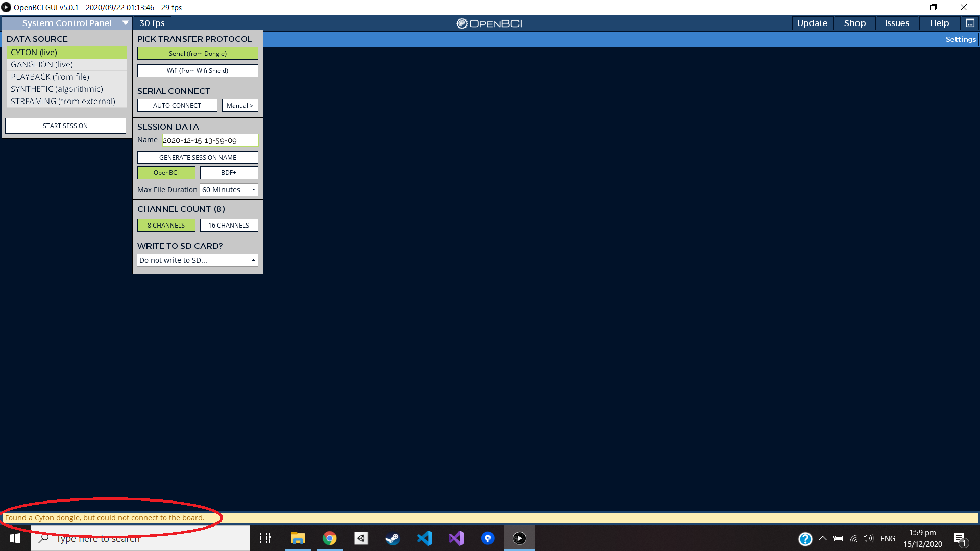
Task: Select Wifi (from Wifi Shield) protocol
Action: coord(198,71)
